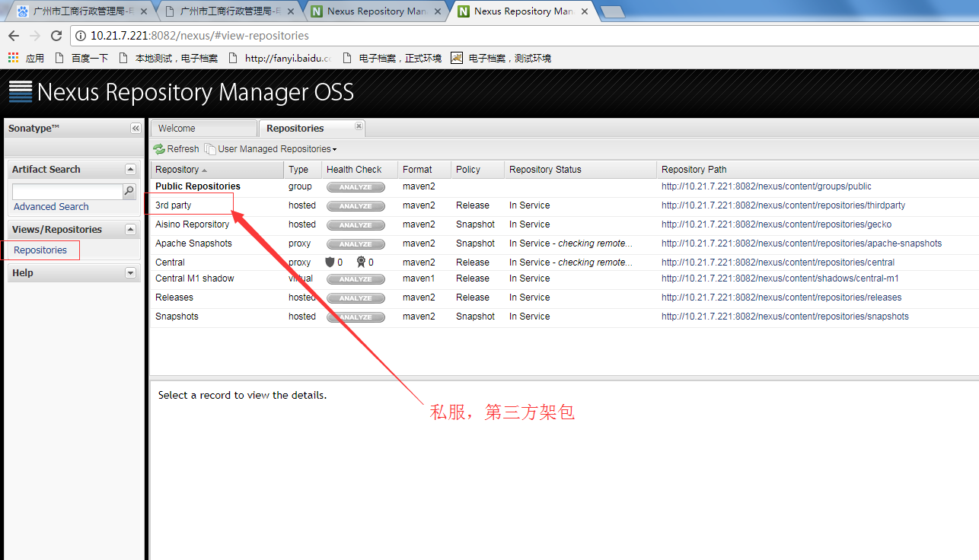
Task: Close the active Nexus Repository Manager browser tab
Action: click(585, 11)
